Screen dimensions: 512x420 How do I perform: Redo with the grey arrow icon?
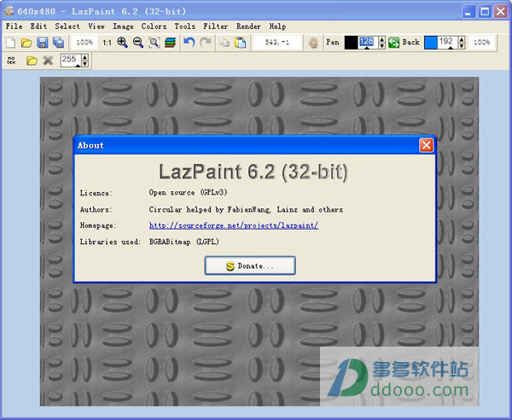[x=206, y=42]
